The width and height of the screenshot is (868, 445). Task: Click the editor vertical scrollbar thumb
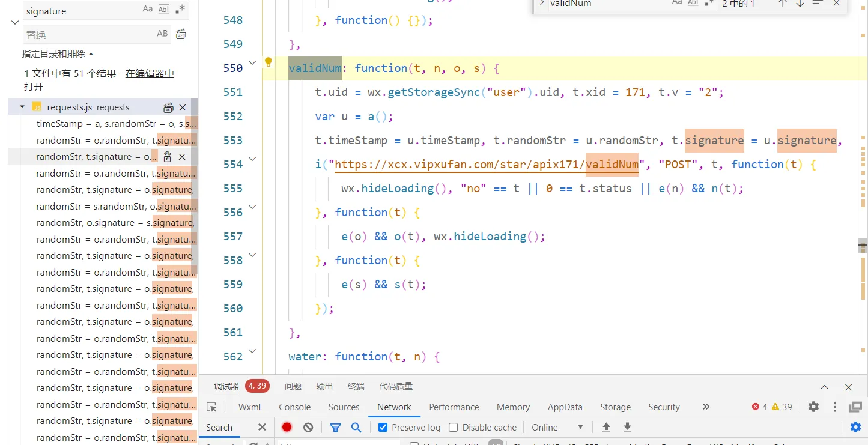pos(863,245)
